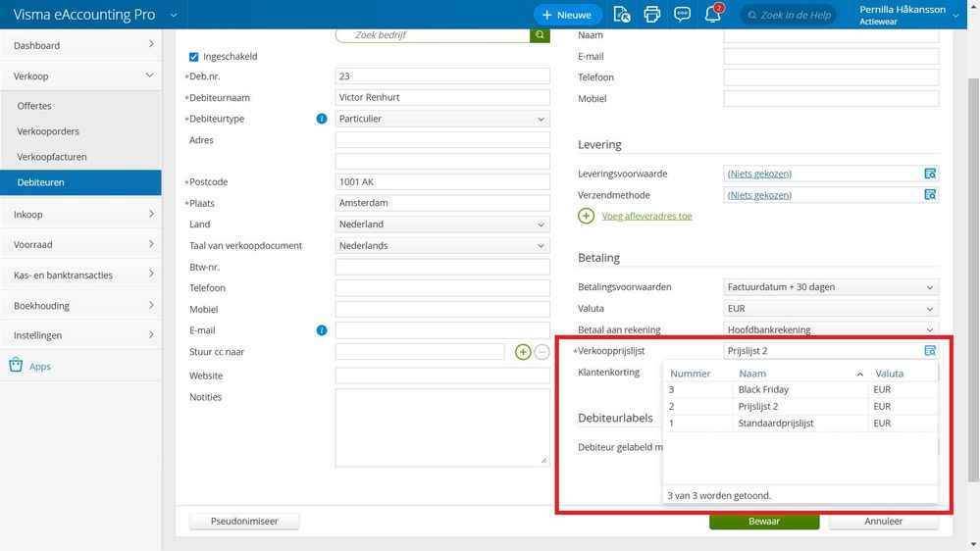Open Verkoopprijslijst lookup icon
The image size is (980, 551).
[x=930, y=351]
